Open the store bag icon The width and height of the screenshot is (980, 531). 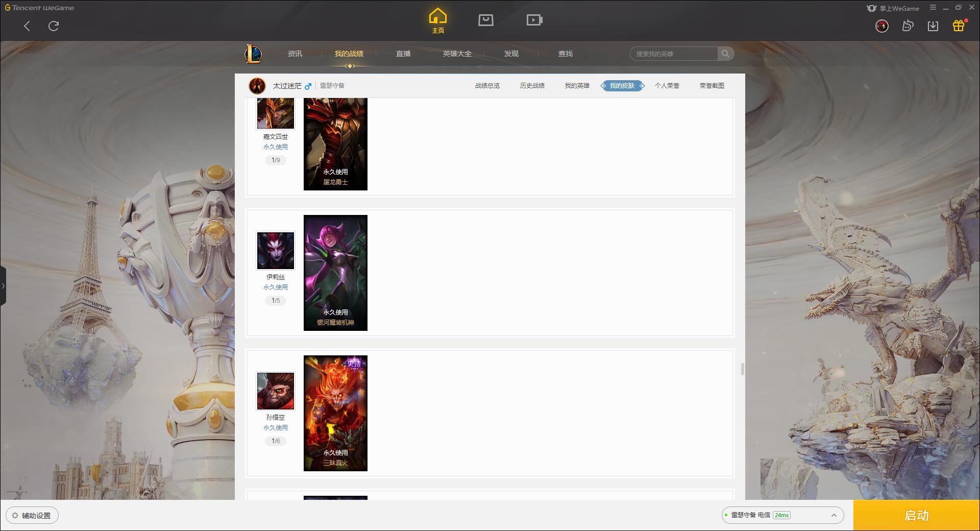coord(485,20)
